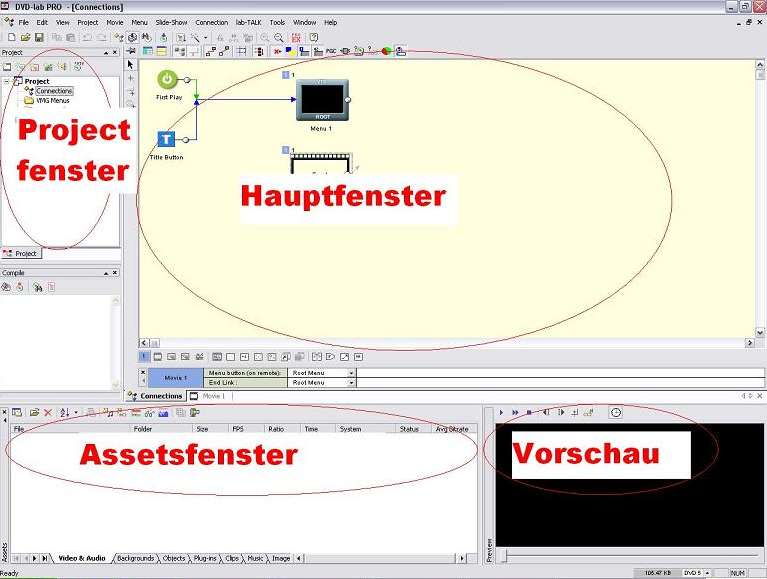Select the Title Button node icon
The height and width of the screenshot is (579, 767).
(168, 140)
